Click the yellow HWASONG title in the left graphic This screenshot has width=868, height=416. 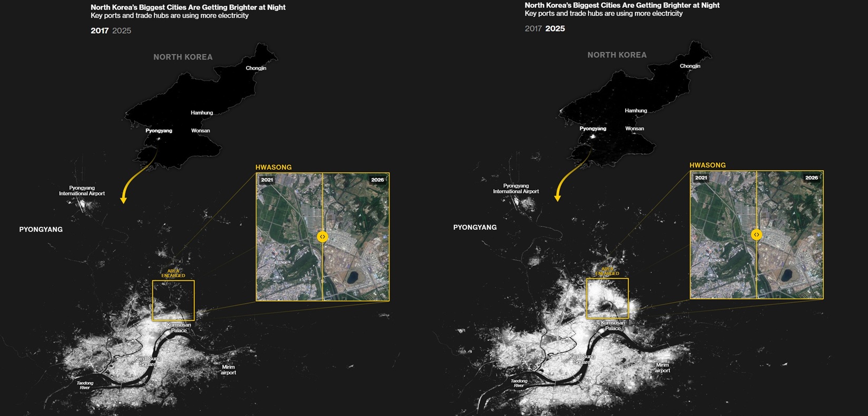pos(274,167)
